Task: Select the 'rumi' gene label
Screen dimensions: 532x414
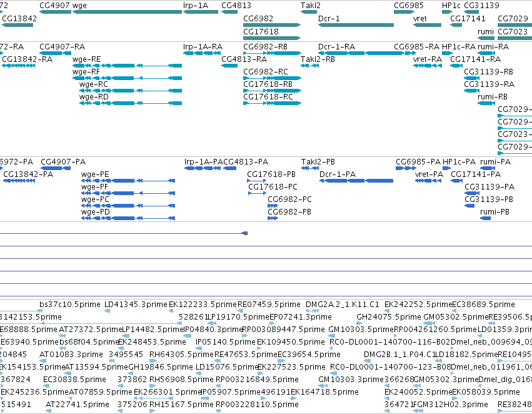Action: point(486,32)
